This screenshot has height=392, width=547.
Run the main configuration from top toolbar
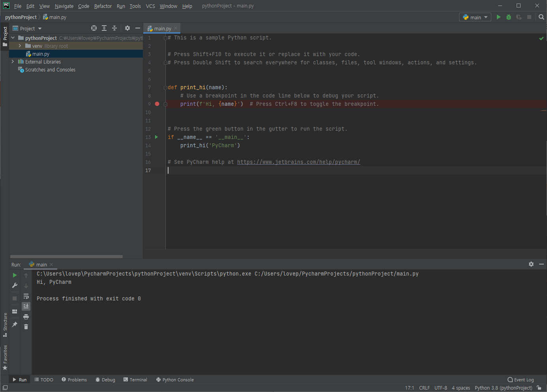click(498, 17)
